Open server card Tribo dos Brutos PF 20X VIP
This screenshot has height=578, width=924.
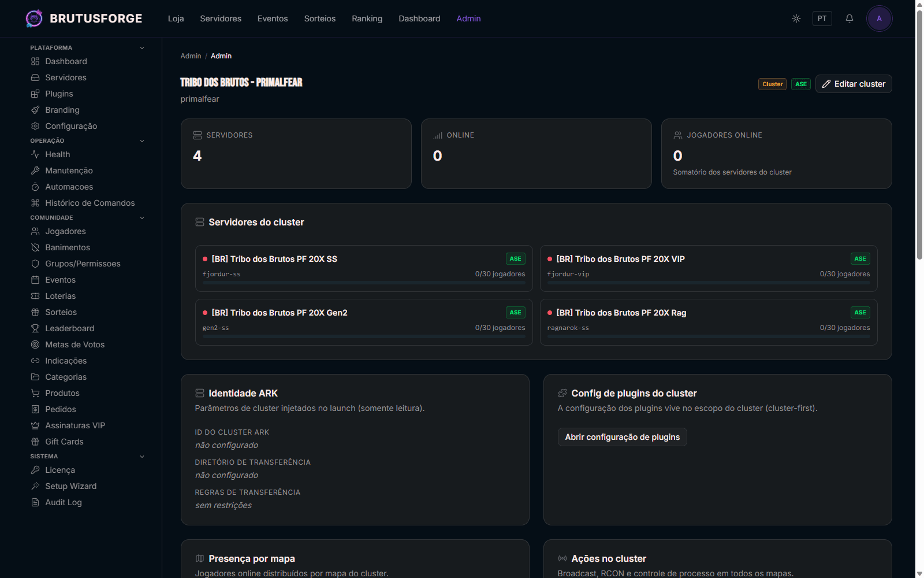(x=709, y=268)
